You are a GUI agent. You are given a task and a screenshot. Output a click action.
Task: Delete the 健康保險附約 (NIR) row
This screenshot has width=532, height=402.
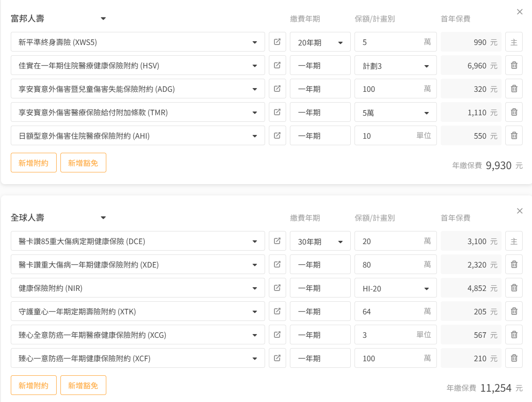coord(514,288)
